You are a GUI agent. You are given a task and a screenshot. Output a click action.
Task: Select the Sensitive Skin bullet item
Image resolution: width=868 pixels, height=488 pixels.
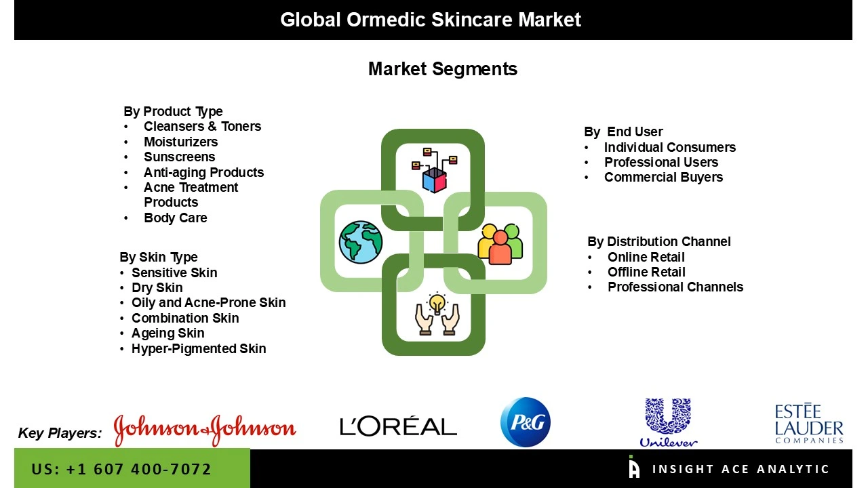pyautogui.click(x=174, y=272)
